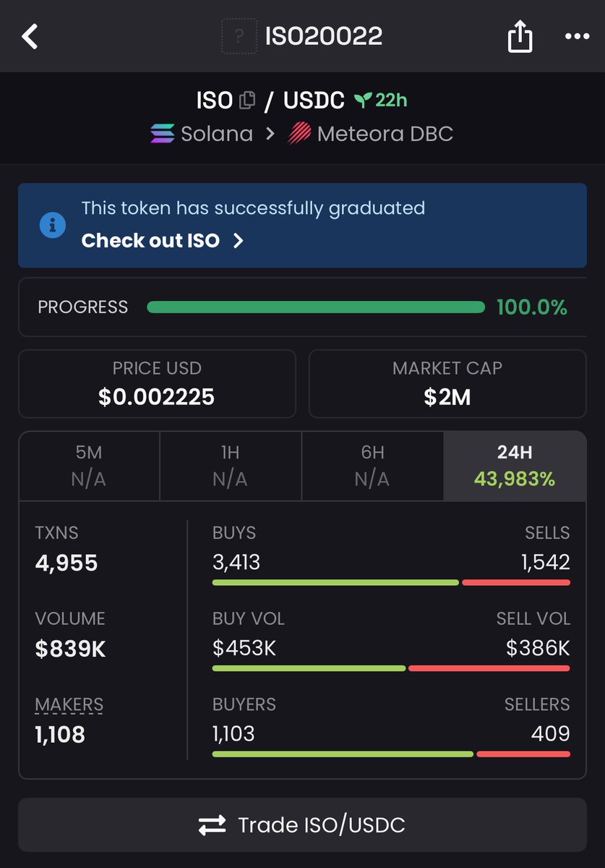This screenshot has height=868, width=605.
Task: Tap the BUYS count 3,413
Action: [236, 562]
